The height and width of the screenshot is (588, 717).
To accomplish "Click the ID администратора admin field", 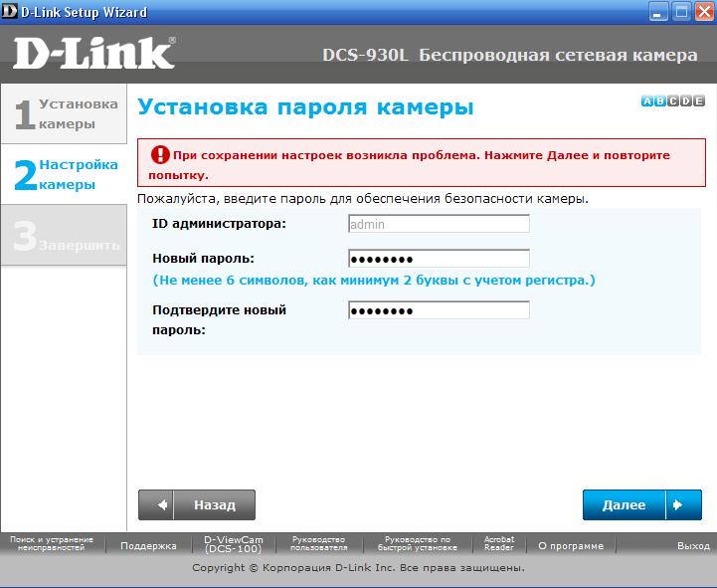I will coord(439,224).
